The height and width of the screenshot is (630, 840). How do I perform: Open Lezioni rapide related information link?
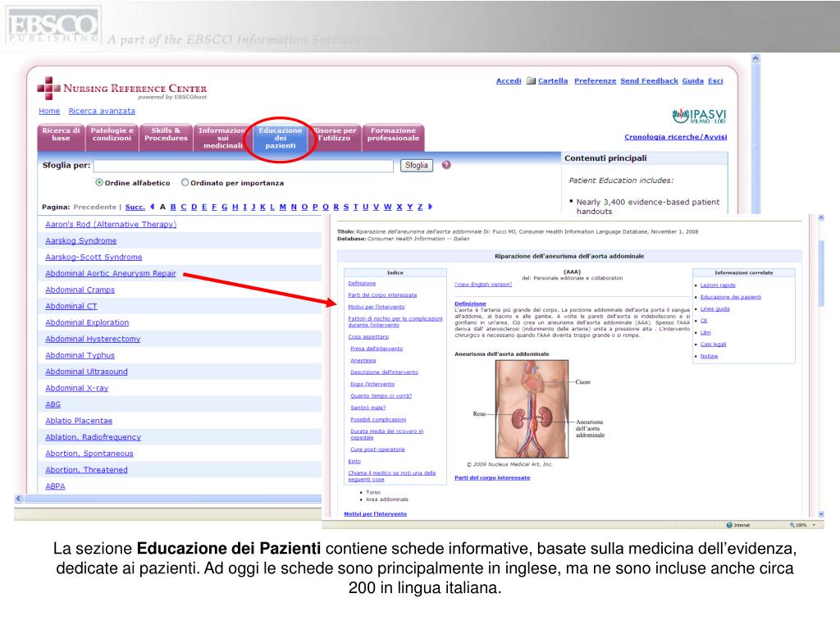coord(718,285)
